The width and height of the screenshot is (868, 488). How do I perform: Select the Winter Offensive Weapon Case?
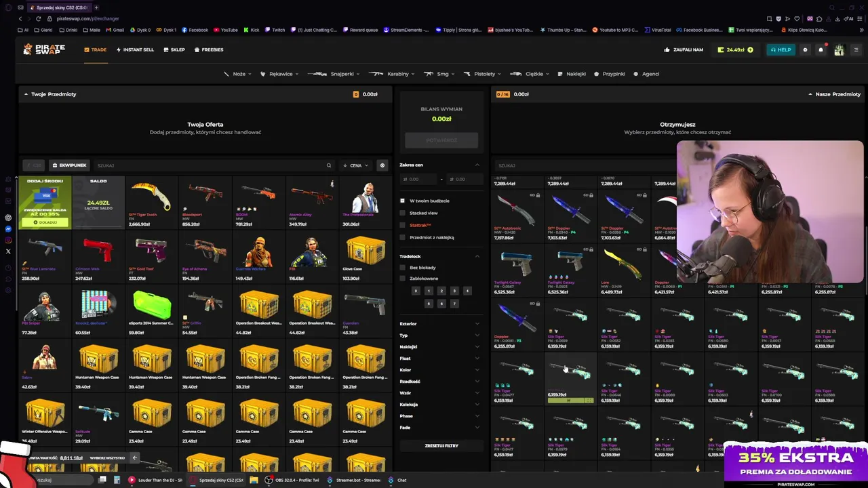(45, 419)
